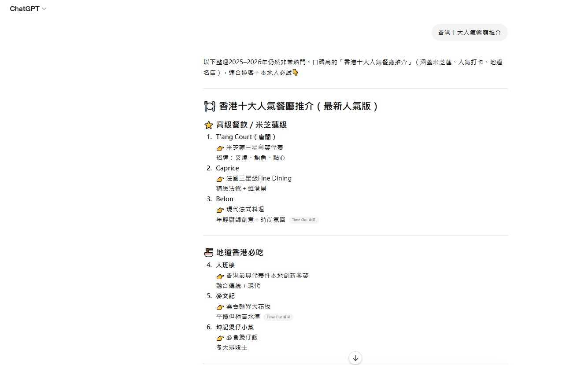Viewport: 588px width, 365px height.
Task: Select the list item Belon
Action: pos(225,199)
